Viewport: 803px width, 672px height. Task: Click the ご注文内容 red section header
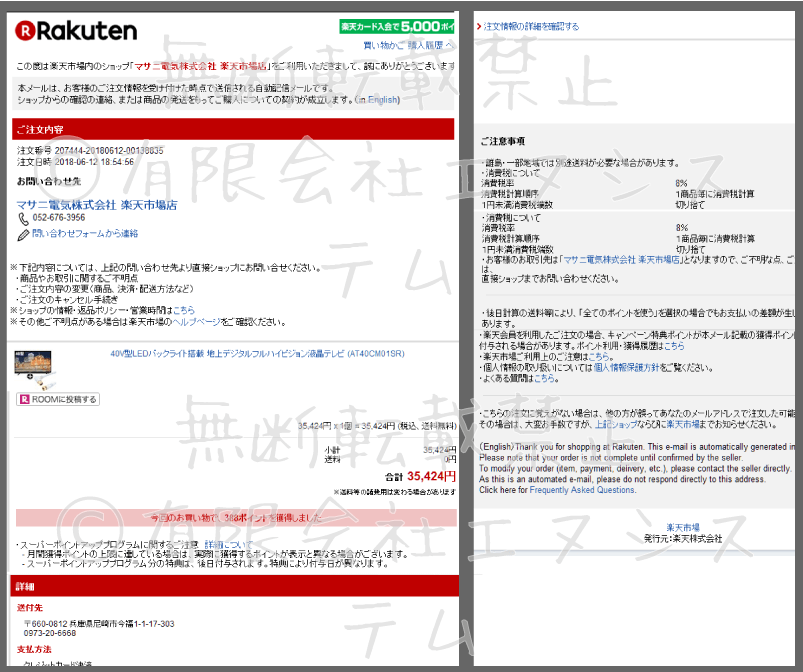233,129
